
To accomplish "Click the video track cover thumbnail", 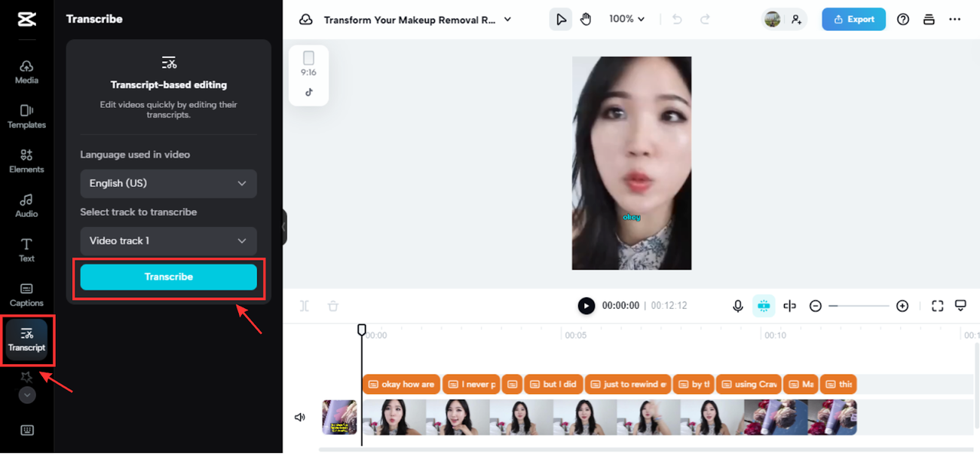I will pyautogui.click(x=339, y=418).
